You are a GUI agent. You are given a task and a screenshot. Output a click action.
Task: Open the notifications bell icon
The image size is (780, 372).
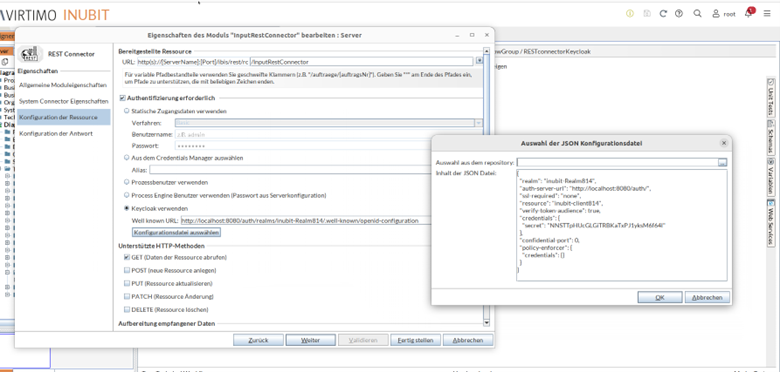pyautogui.click(x=749, y=13)
